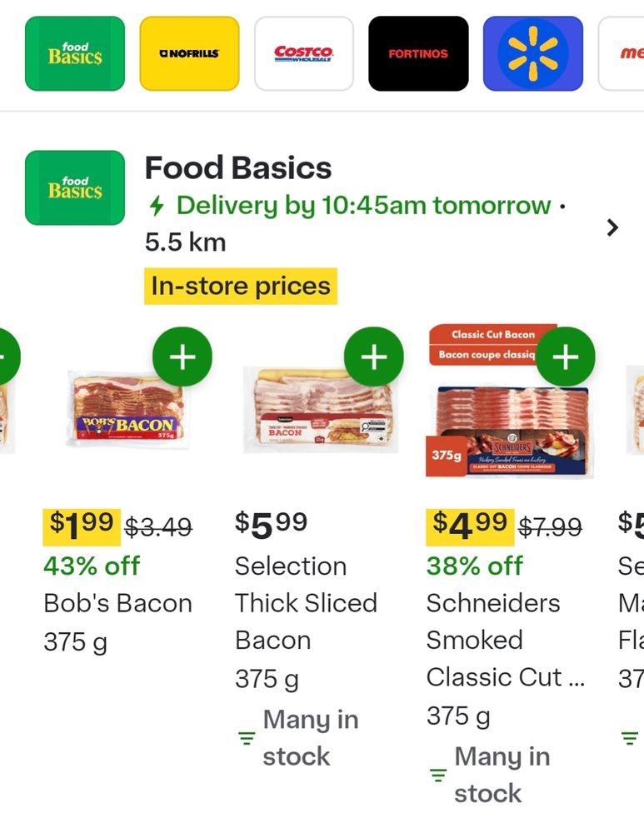View Selection Thick Sliced Bacon image
The height and width of the screenshot is (833, 644).
(318, 412)
